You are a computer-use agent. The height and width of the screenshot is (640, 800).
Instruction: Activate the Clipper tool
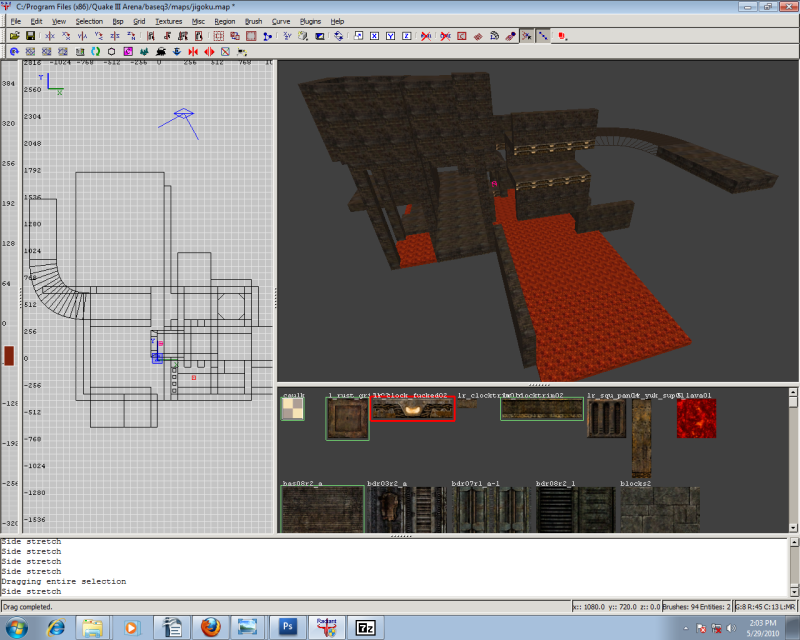[x=267, y=36]
